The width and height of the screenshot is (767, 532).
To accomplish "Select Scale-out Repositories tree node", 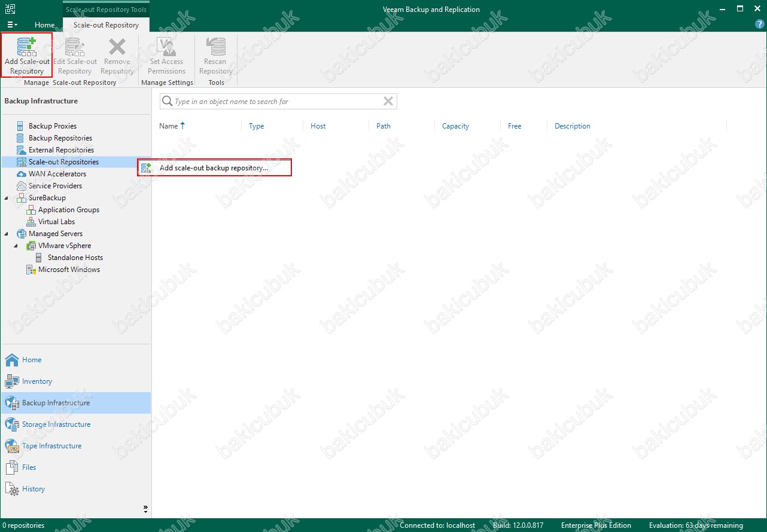I will 63,162.
